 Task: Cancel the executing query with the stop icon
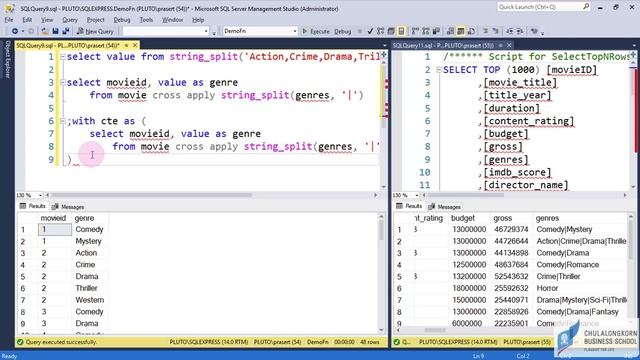tap(360, 31)
